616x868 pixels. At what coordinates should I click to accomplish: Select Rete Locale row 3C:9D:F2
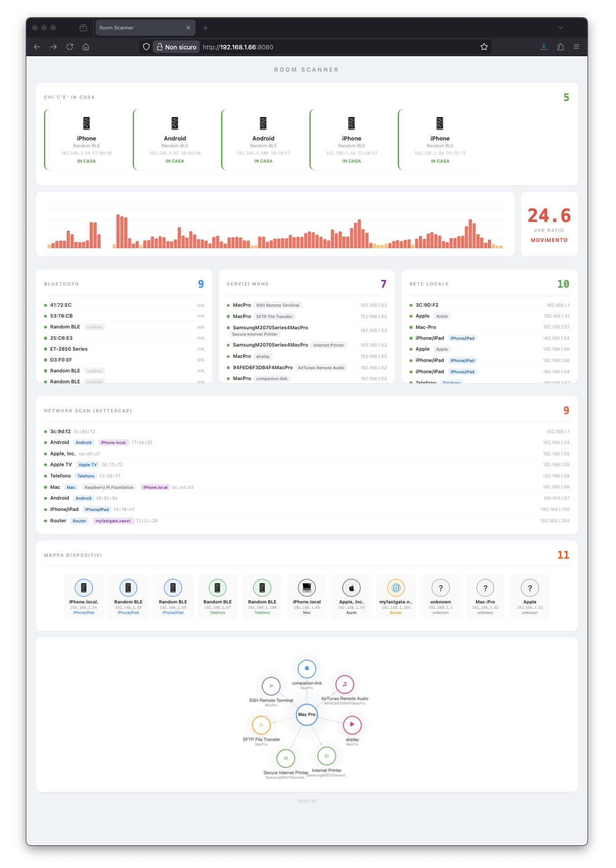click(490, 305)
